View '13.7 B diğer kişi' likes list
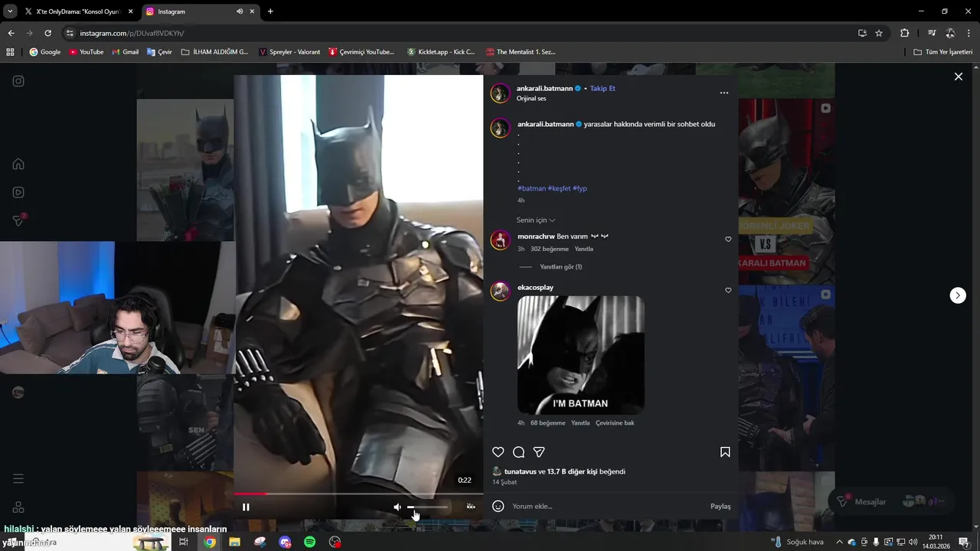 pos(572,471)
